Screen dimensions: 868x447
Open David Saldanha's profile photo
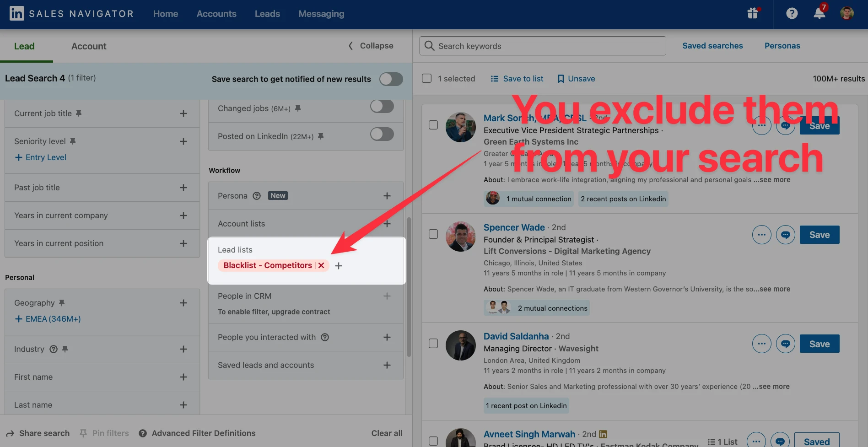(461, 345)
